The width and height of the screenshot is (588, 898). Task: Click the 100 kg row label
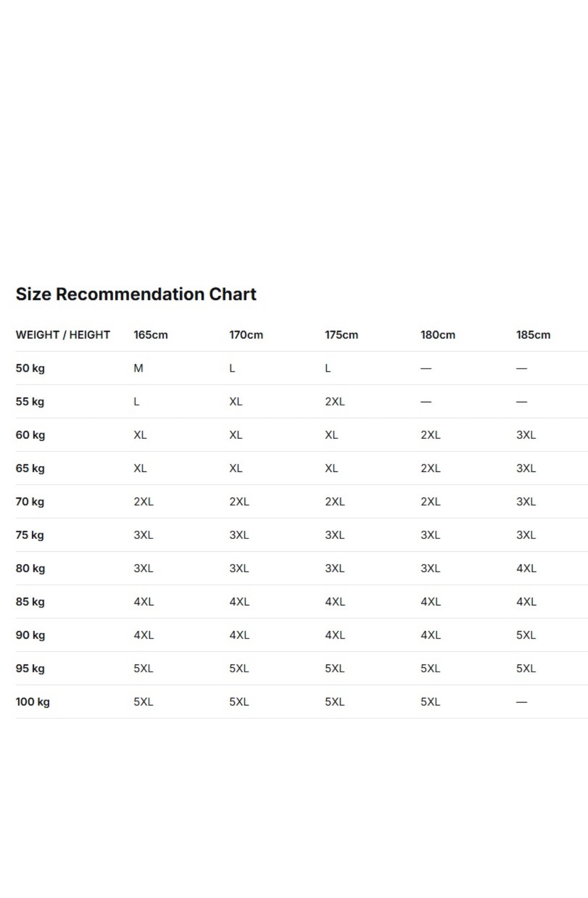33,702
